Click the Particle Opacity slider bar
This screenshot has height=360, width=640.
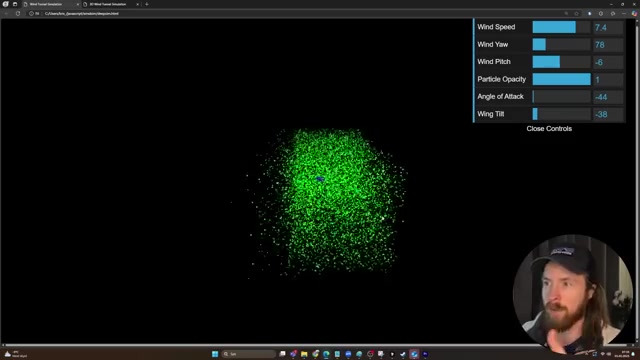pos(561,79)
